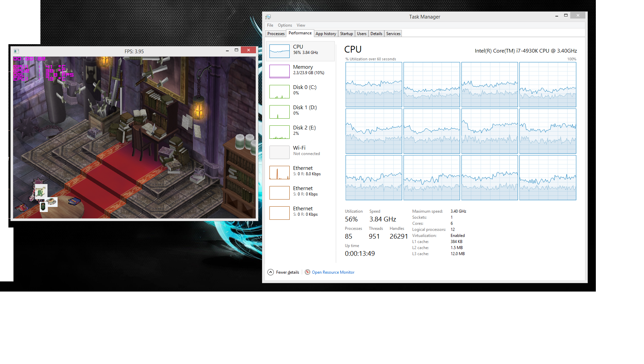Open the Memory usage graph thumbnail
644x364 pixels.
(279, 71)
